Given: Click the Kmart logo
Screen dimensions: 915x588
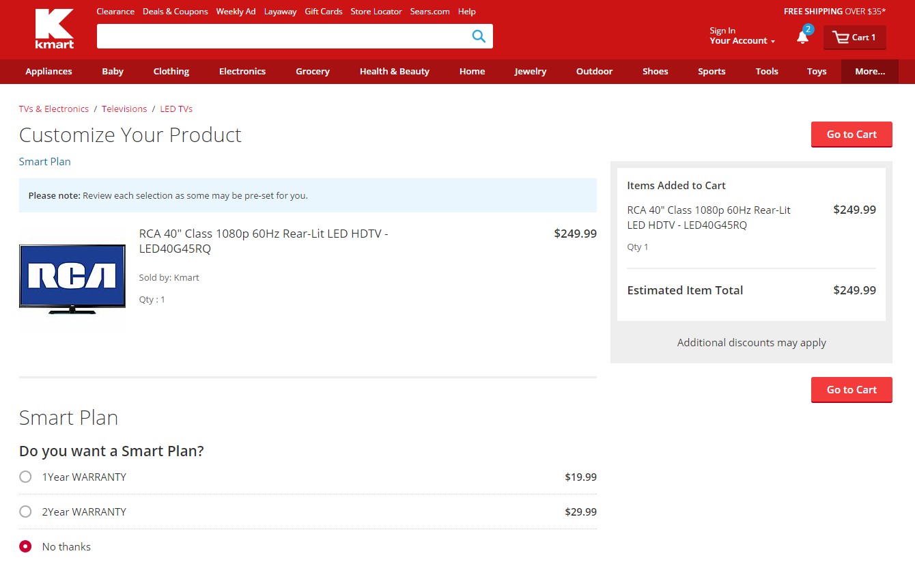Looking at the screenshot, I should [55, 29].
